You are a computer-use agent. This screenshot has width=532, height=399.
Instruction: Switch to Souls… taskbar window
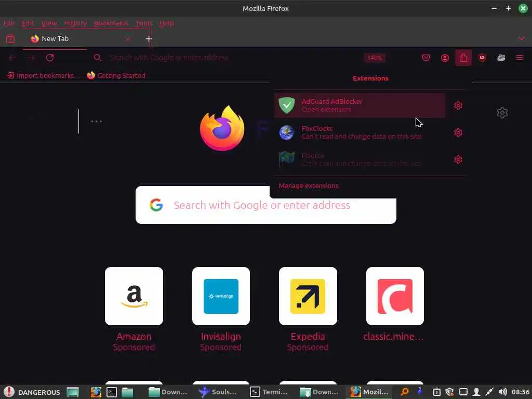coord(218,392)
